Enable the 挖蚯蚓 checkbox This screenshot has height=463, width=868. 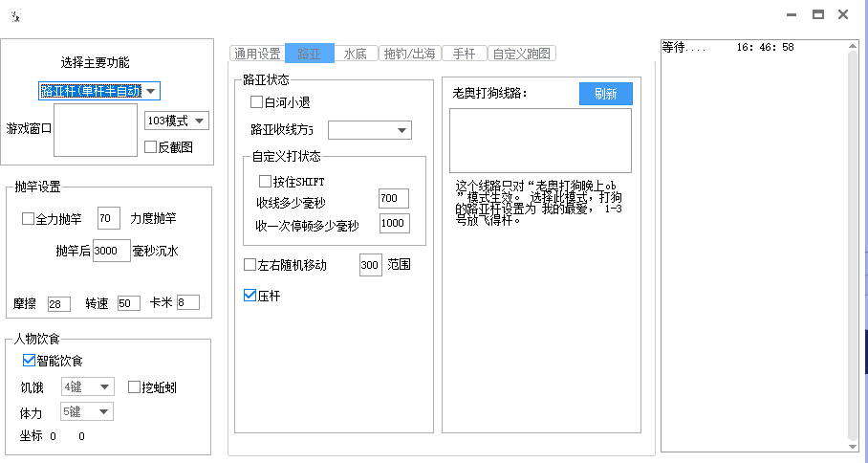point(134,387)
